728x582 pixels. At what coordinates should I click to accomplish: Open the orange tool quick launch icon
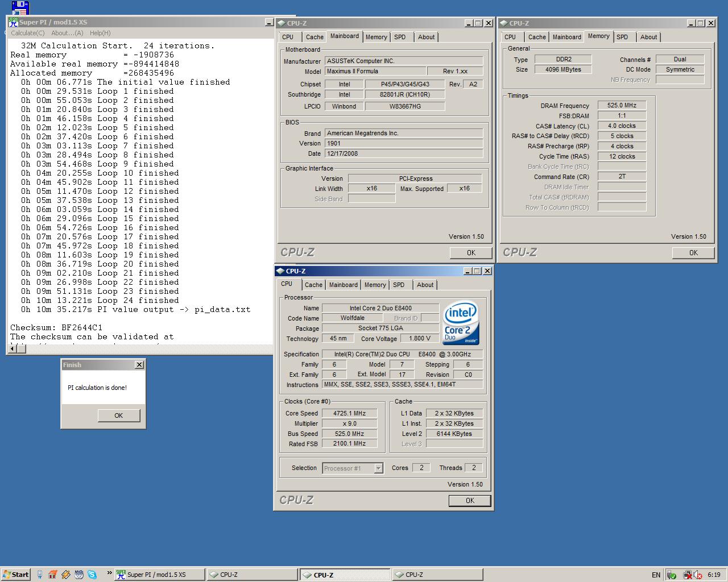click(66, 575)
